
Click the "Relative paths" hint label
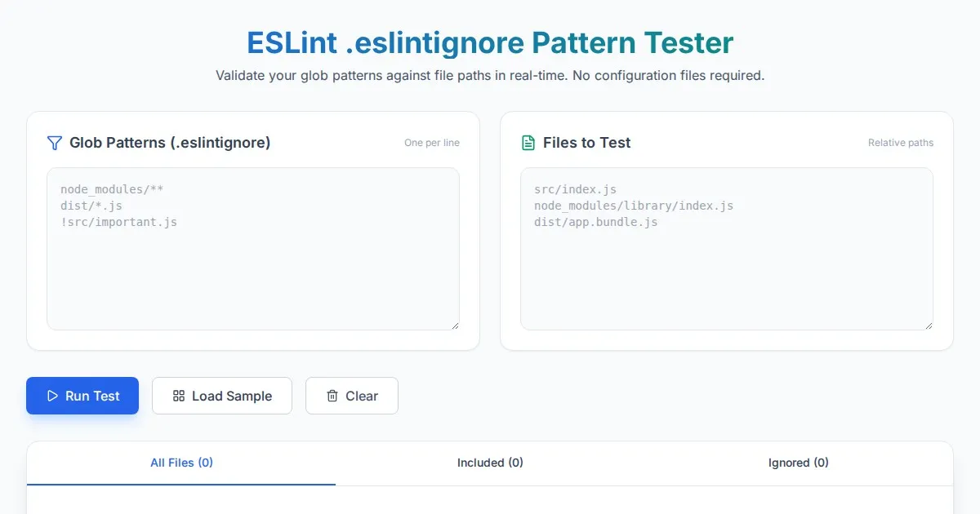pos(900,143)
